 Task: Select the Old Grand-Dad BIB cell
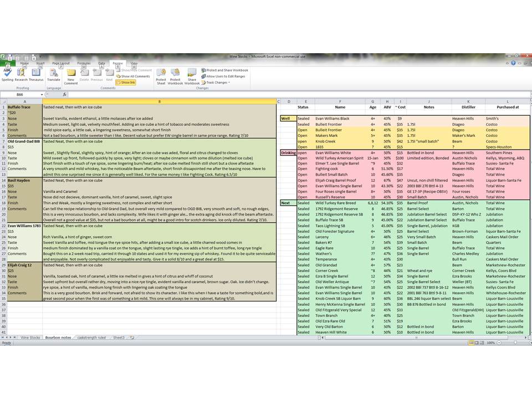point(25,141)
